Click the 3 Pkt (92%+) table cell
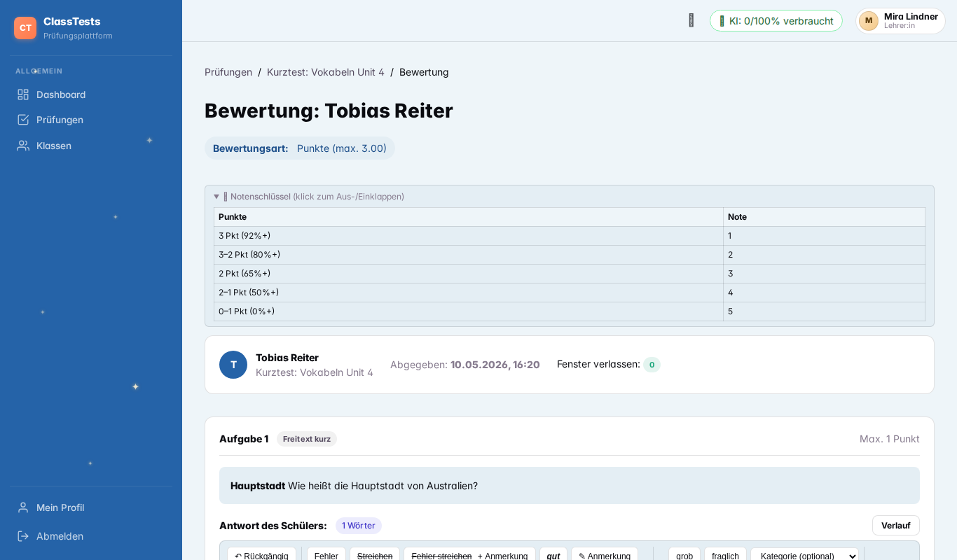Screen dimensions: 957x560 click(x=469, y=236)
